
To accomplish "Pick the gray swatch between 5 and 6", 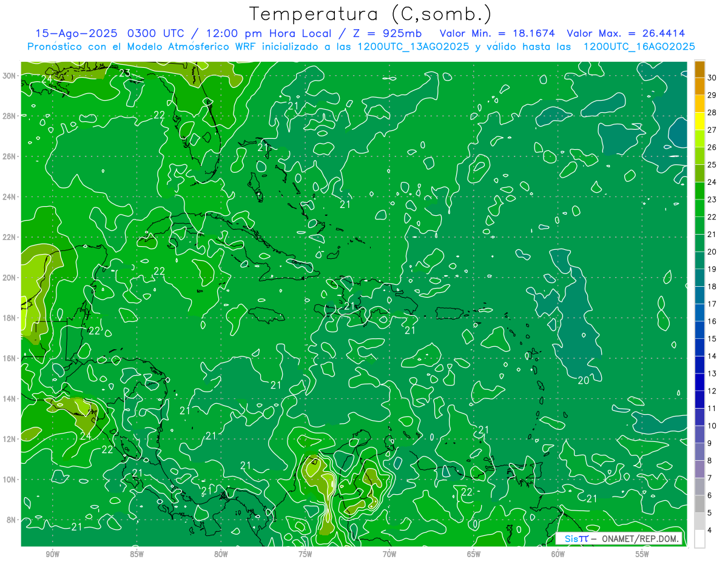I will point(699,504).
